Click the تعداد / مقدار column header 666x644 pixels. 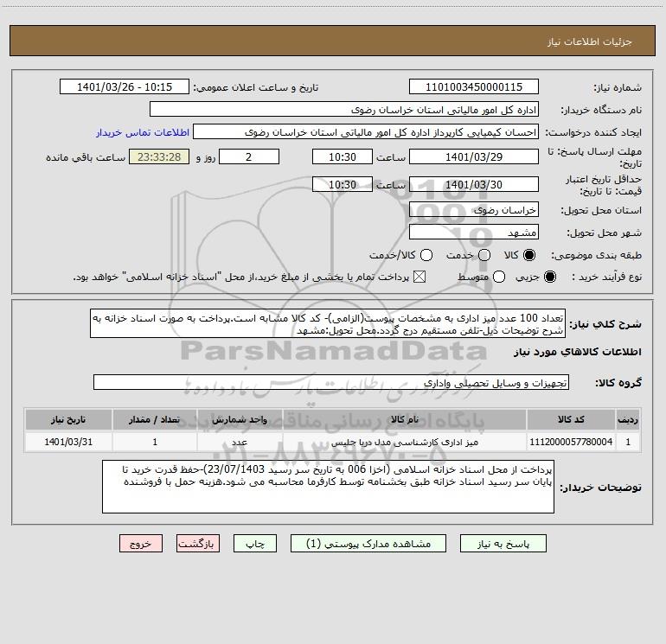click(155, 419)
